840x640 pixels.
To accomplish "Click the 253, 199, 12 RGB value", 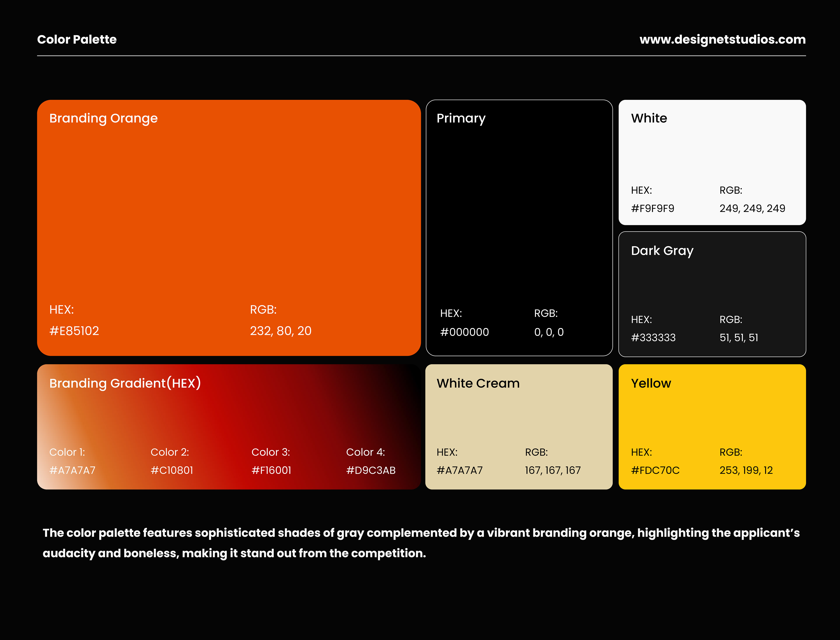I will [746, 470].
